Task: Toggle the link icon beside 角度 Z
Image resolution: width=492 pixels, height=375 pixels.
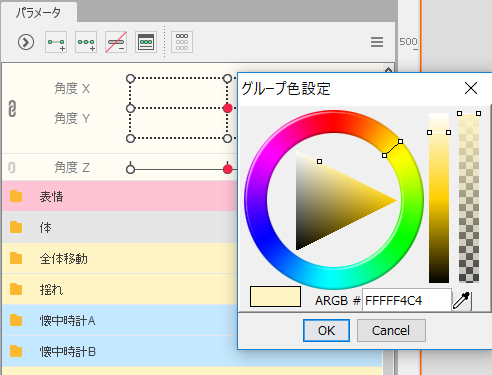Action: pyautogui.click(x=12, y=167)
